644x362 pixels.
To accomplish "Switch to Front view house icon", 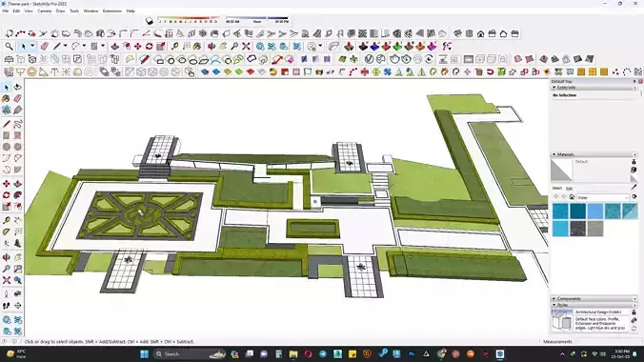I will 480,33.
